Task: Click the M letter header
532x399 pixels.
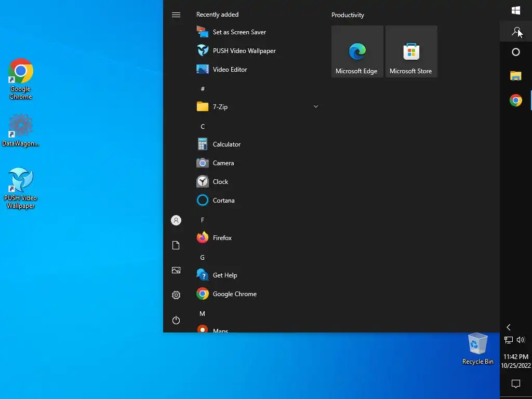Action: click(x=203, y=314)
